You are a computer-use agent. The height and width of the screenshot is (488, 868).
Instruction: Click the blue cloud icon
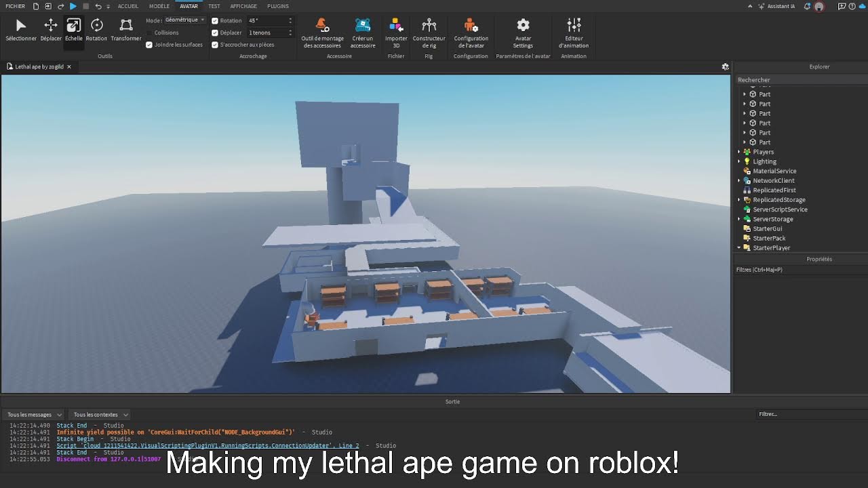click(861, 6)
